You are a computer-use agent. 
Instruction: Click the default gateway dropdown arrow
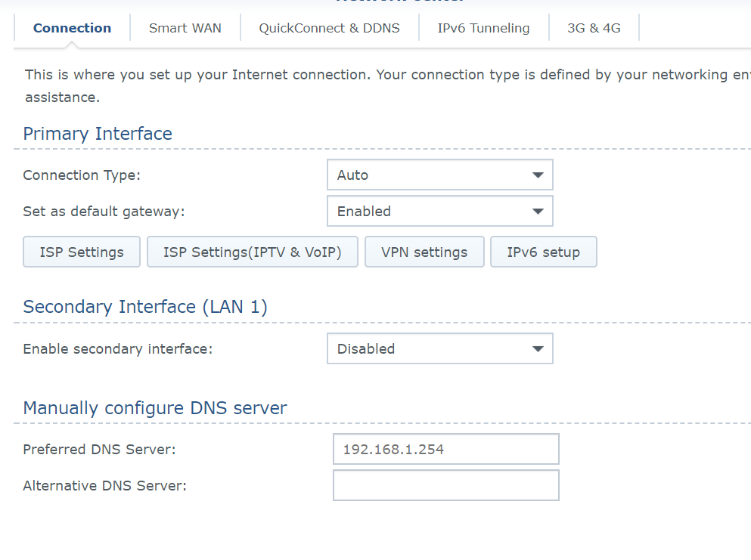coord(538,211)
